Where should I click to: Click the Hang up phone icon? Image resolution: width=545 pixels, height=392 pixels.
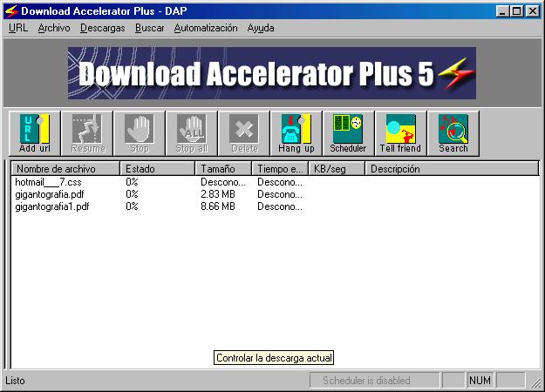[x=296, y=133]
